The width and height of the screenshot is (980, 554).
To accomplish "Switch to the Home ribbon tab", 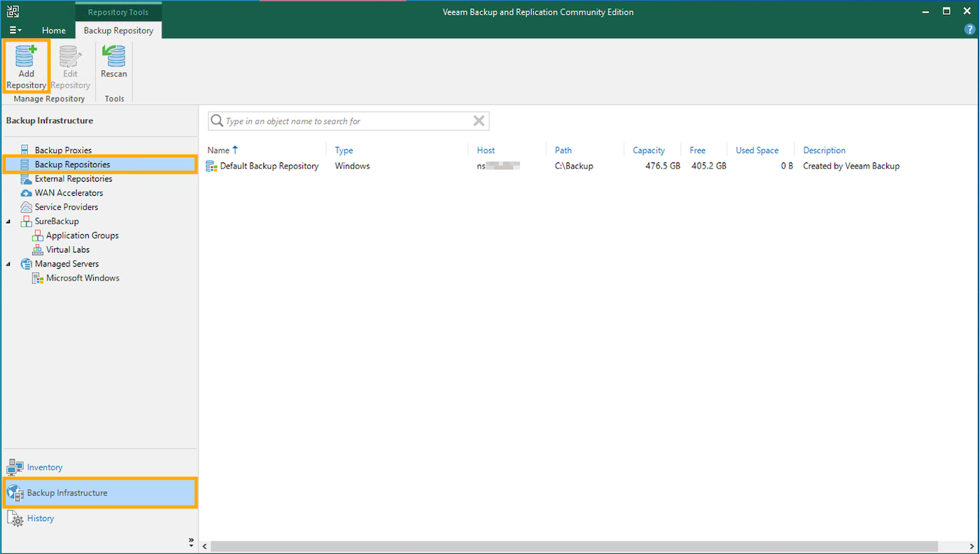I will (54, 30).
